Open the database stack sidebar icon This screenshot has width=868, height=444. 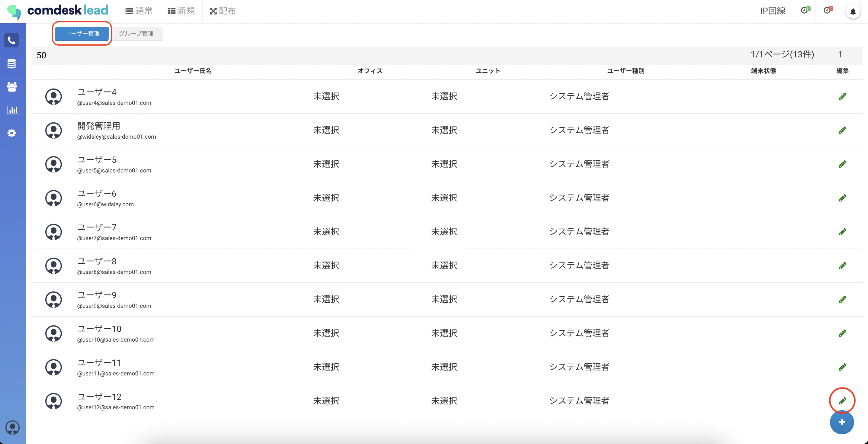click(11, 63)
